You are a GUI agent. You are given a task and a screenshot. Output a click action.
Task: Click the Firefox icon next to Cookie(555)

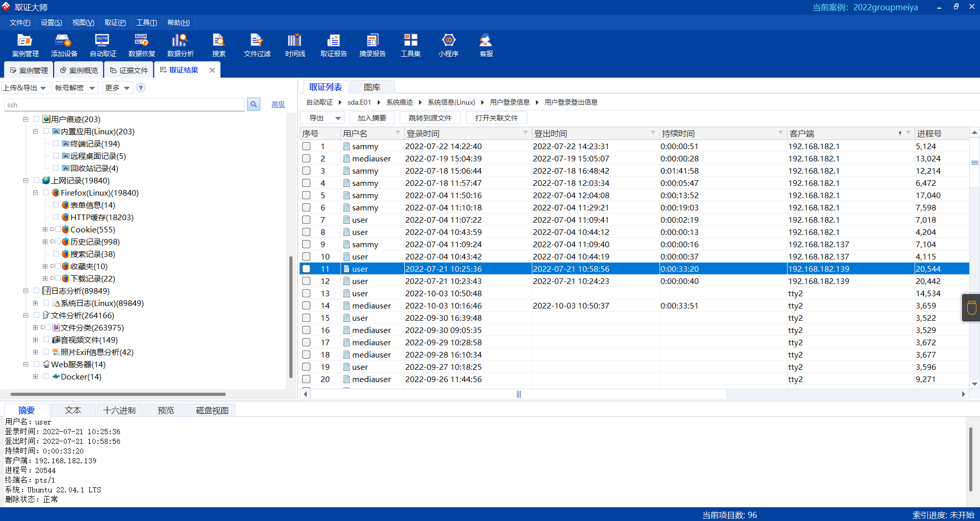click(65, 229)
